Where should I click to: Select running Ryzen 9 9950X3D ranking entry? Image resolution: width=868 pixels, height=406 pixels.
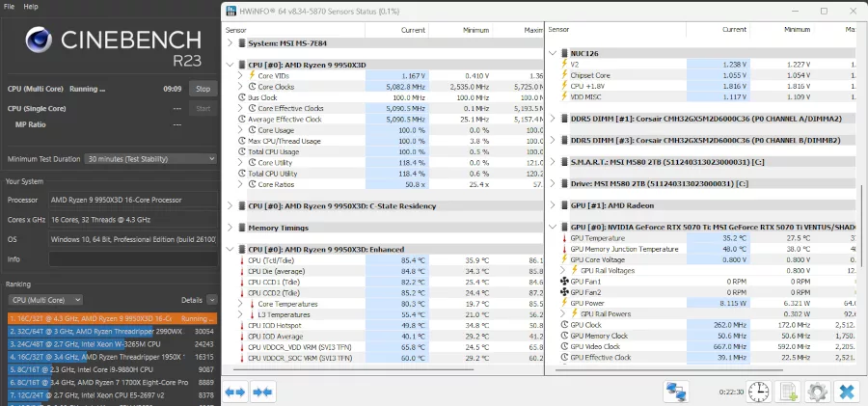(x=112, y=318)
